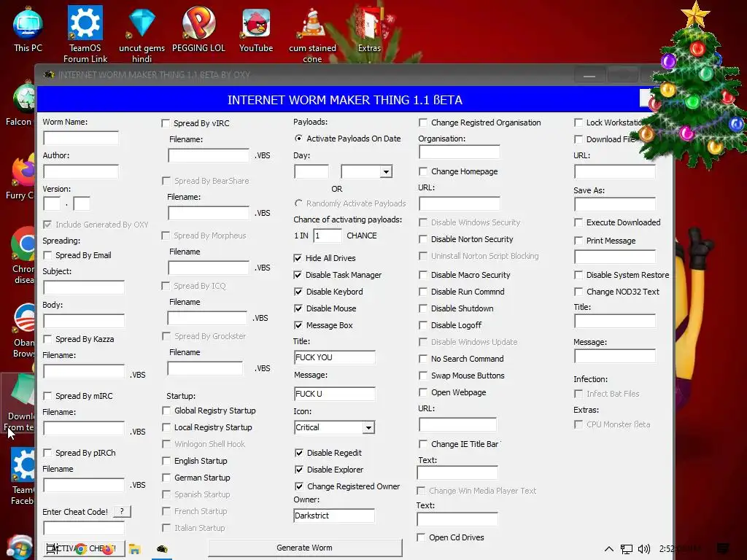Click the cheat code question mark button

(122, 511)
